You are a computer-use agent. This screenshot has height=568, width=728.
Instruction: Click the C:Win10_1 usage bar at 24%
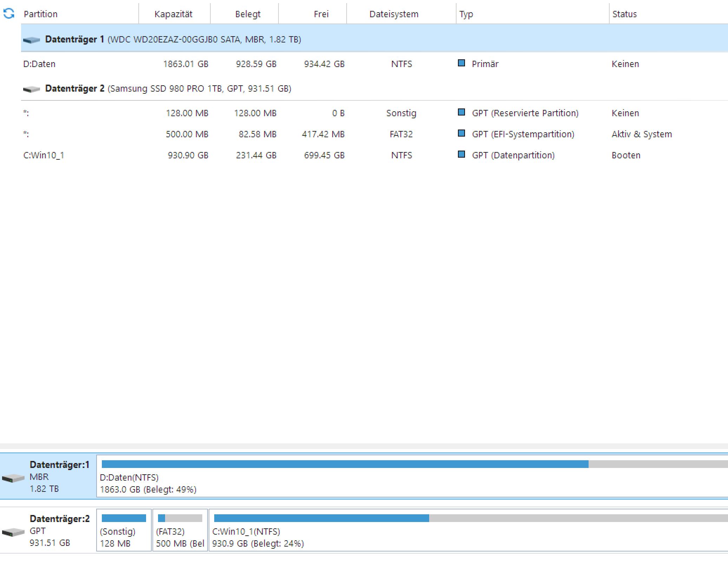click(471, 518)
